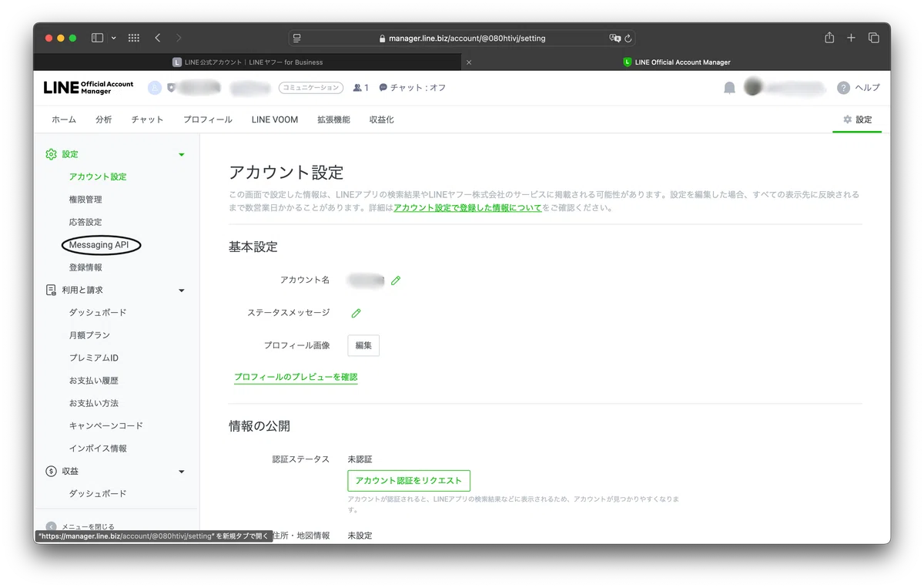Select プレミアムID in the sidebar

(93, 358)
